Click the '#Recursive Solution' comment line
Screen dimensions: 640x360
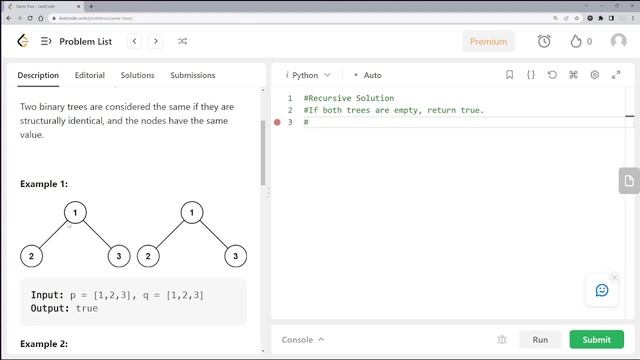[x=349, y=98]
